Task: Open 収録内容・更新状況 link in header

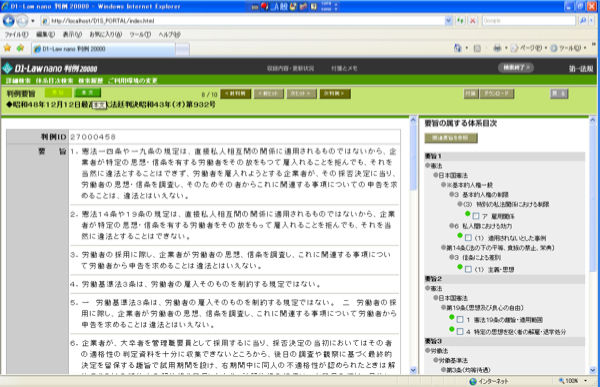Action: [x=290, y=69]
